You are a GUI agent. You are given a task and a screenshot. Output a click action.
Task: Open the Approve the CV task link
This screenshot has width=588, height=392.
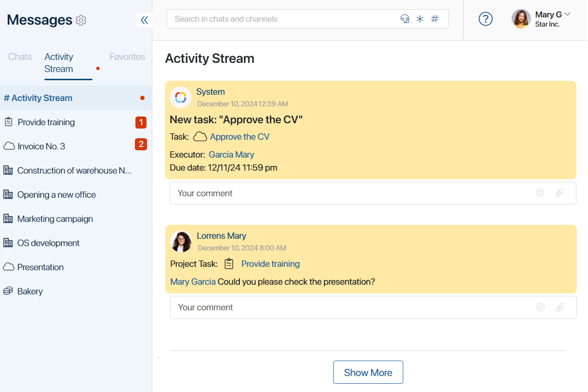(240, 137)
